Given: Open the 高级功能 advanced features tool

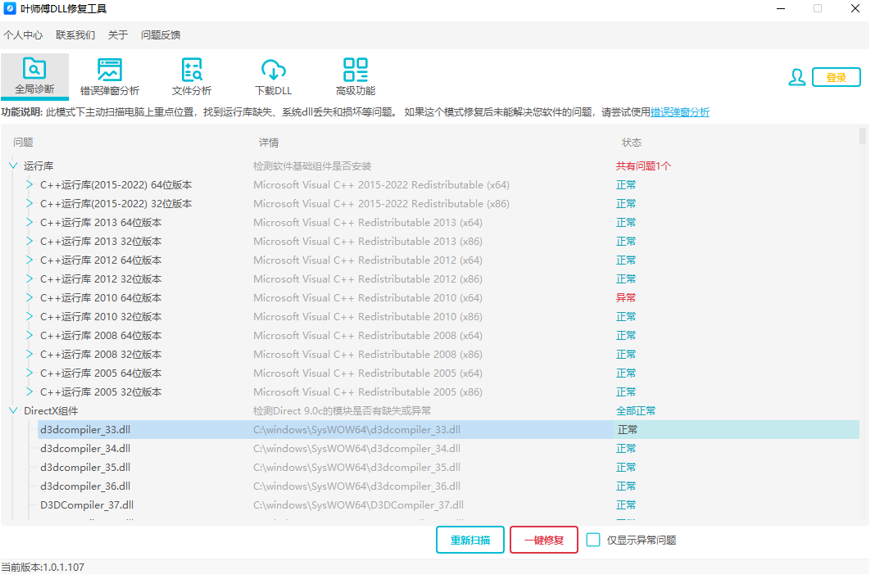Looking at the screenshot, I should [x=355, y=76].
